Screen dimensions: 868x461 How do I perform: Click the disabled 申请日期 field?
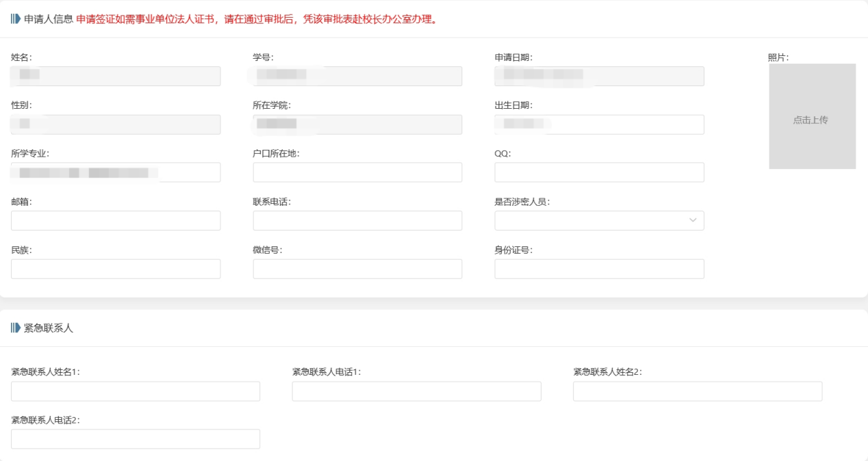tap(599, 76)
